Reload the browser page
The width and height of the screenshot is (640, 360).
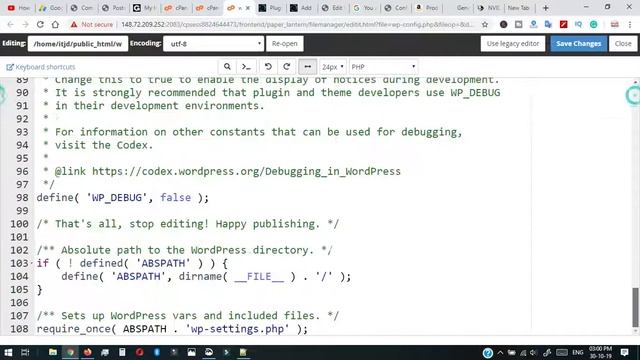tap(40, 24)
